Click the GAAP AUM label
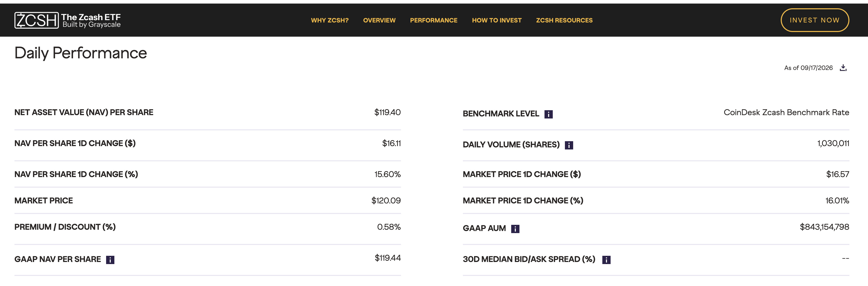 (x=484, y=228)
